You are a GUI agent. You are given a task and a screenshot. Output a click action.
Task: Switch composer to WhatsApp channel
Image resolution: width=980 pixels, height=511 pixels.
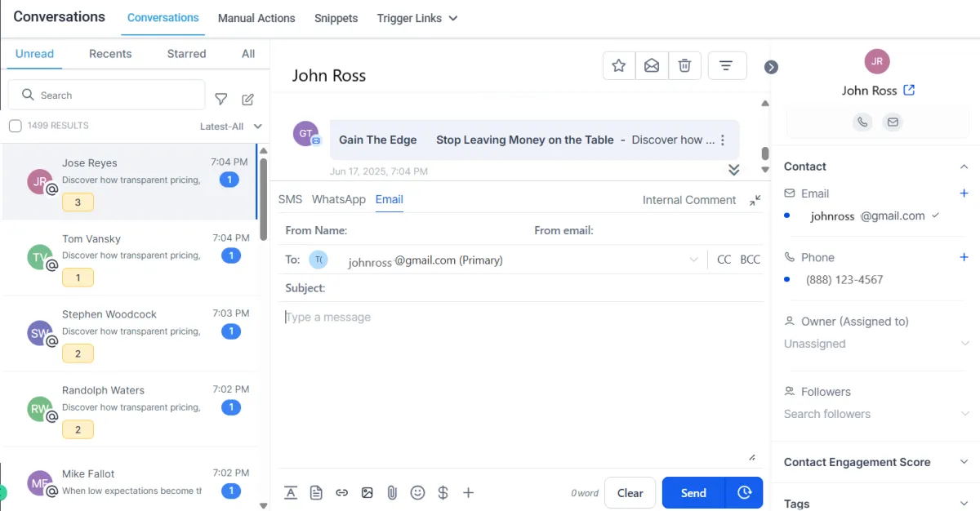click(339, 199)
